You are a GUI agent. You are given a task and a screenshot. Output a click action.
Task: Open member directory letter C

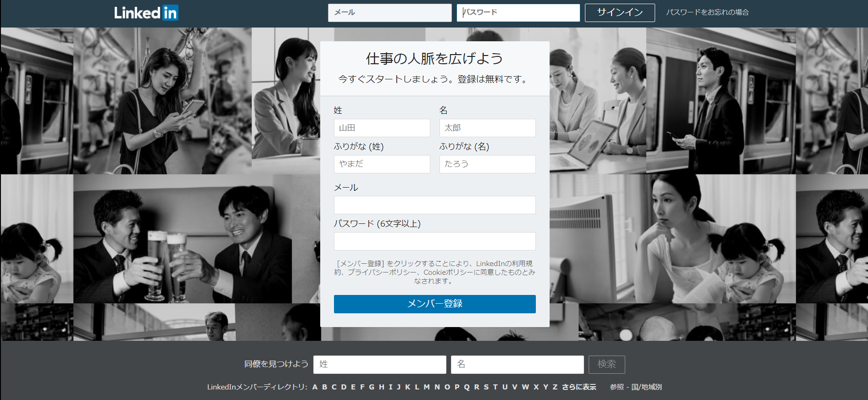[x=334, y=387]
